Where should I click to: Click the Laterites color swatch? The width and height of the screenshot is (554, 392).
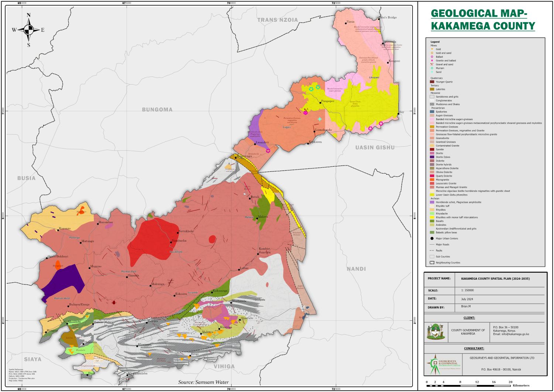point(432,89)
